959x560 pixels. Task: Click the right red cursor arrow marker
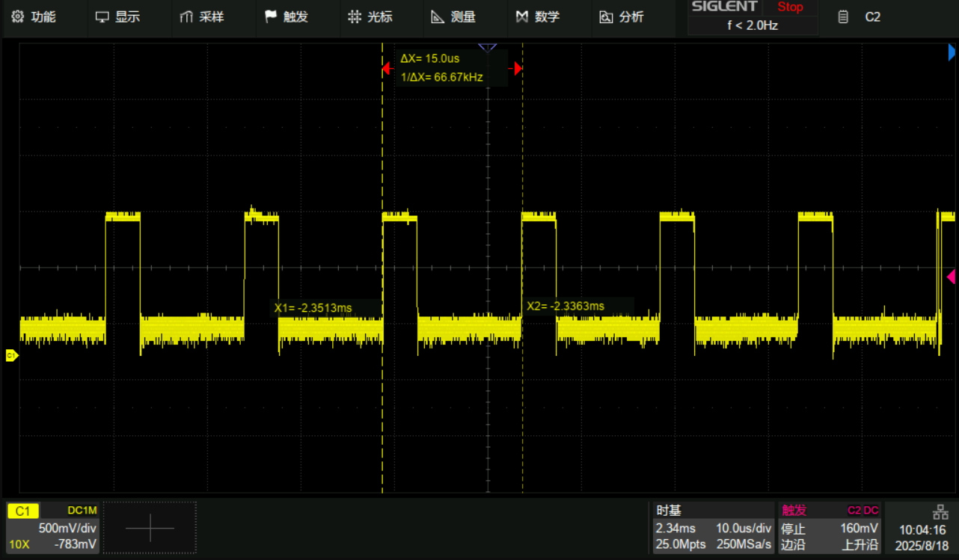coord(518,69)
